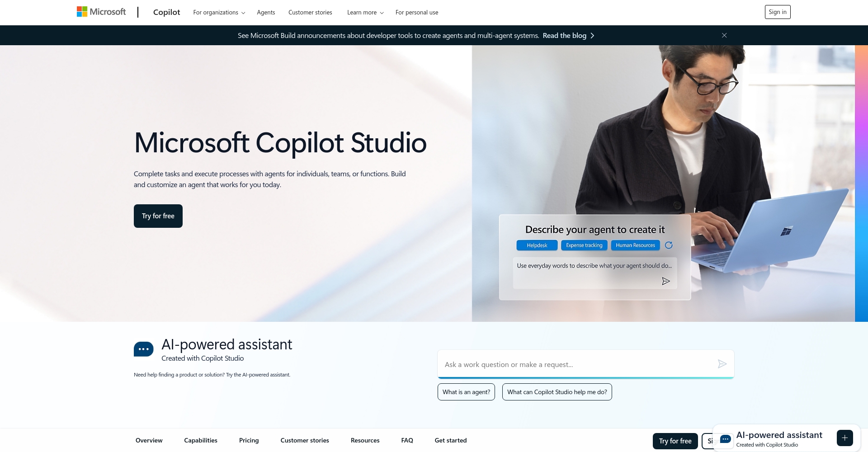Submit the work question with send arrow
Screen dimensions: 868x452
point(722,364)
